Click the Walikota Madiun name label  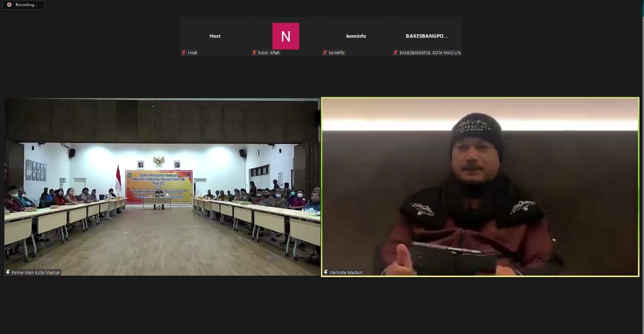346,273
